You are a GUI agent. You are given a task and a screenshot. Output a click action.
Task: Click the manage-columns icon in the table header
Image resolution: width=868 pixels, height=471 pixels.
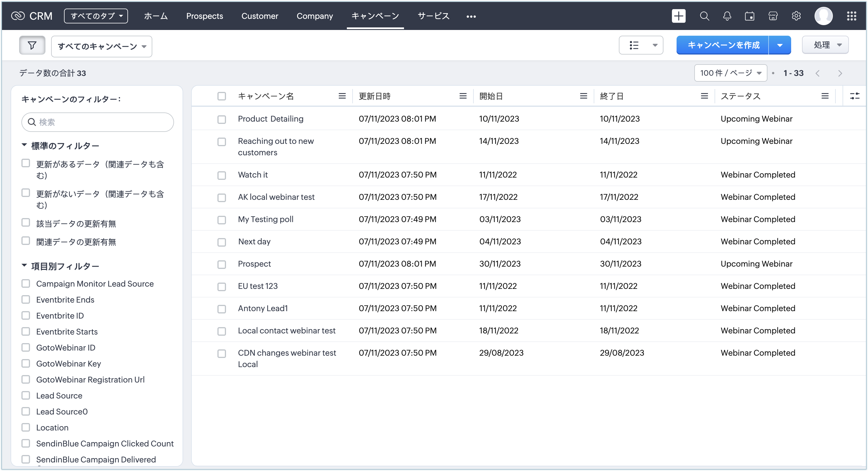click(855, 96)
